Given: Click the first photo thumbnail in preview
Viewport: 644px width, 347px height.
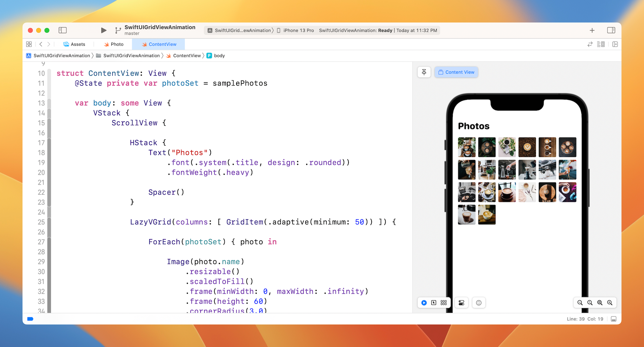Looking at the screenshot, I should (467, 147).
